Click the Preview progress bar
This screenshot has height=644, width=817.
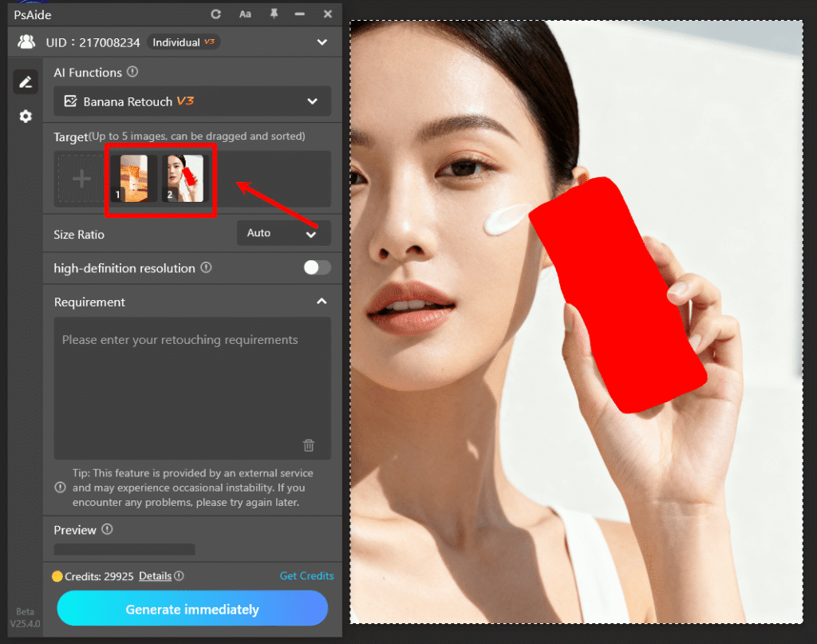click(x=124, y=549)
